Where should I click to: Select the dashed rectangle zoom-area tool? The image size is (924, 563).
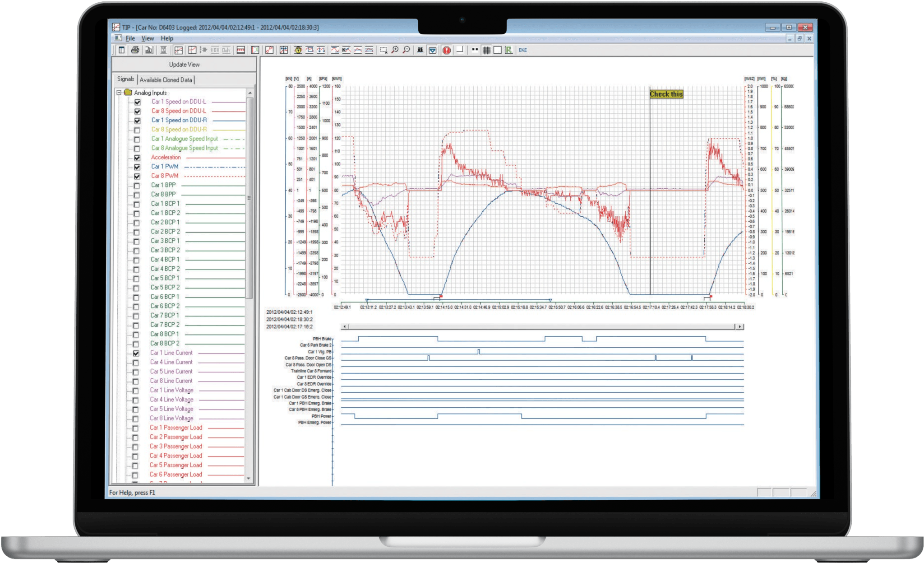coord(383,50)
